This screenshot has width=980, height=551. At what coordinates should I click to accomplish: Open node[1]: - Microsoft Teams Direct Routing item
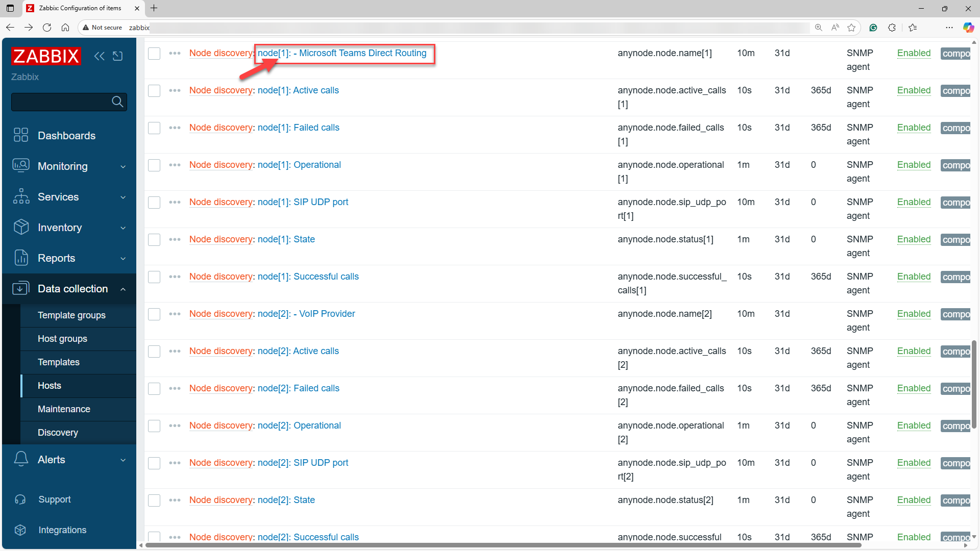(x=341, y=53)
